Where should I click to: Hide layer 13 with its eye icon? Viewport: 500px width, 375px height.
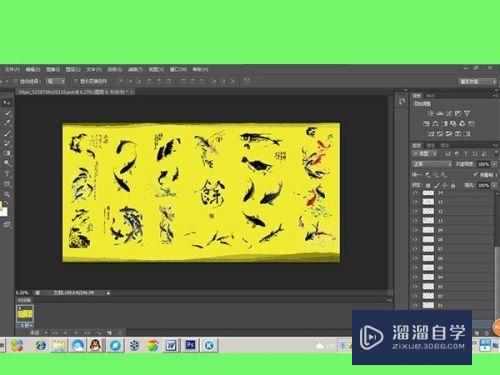(x=415, y=202)
